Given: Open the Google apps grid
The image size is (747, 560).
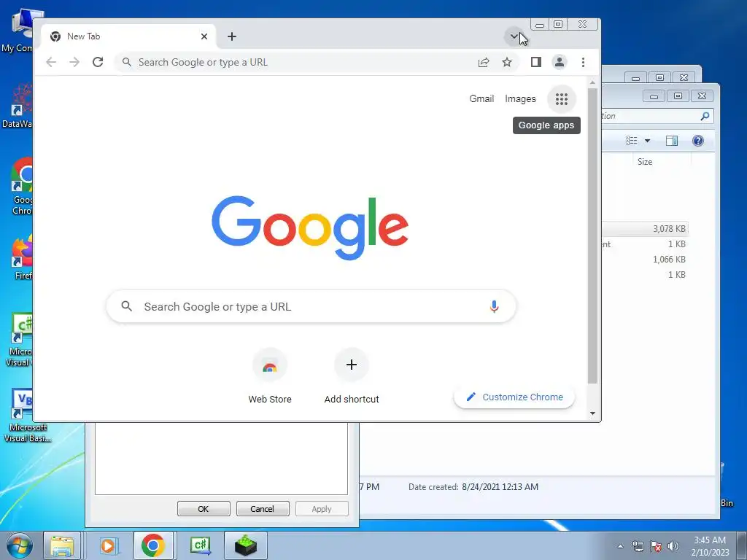Looking at the screenshot, I should (x=562, y=99).
